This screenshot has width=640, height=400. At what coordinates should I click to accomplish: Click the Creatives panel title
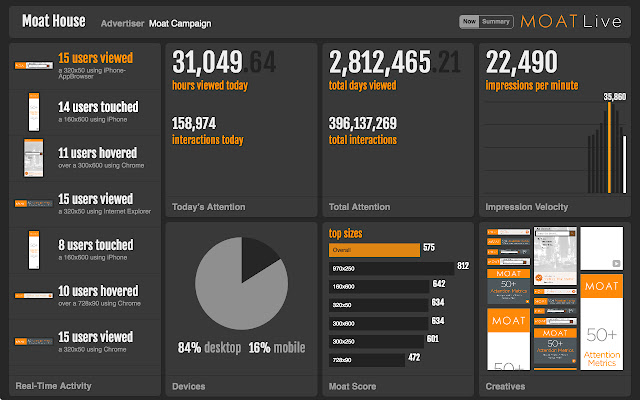pos(505,386)
